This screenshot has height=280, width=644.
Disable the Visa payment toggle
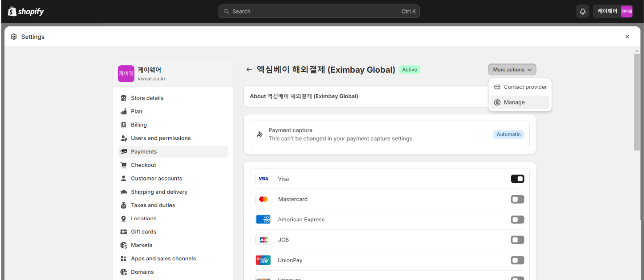tap(517, 179)
